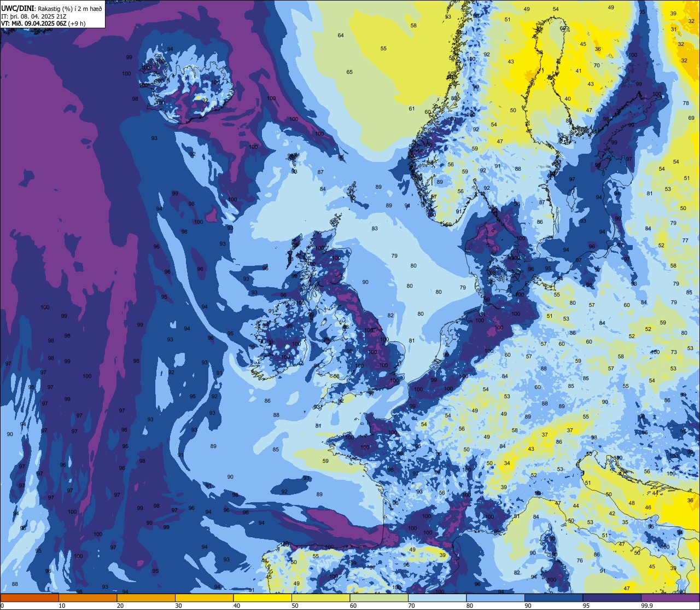Click humidity value 76 east of Sardinia
Screen dimensions: 700x610
click(x=580, y=561)
